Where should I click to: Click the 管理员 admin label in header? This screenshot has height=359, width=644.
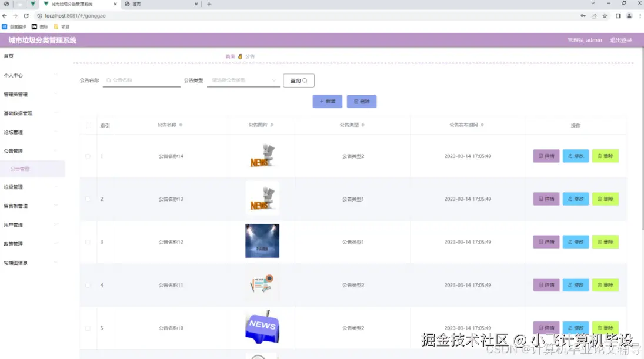[x=585, y=40]
